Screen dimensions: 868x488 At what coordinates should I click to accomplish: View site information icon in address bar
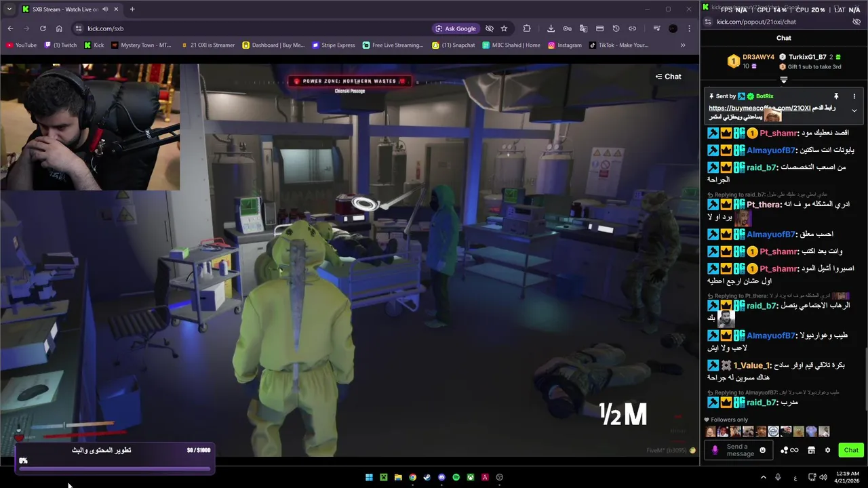pos(79,28)
